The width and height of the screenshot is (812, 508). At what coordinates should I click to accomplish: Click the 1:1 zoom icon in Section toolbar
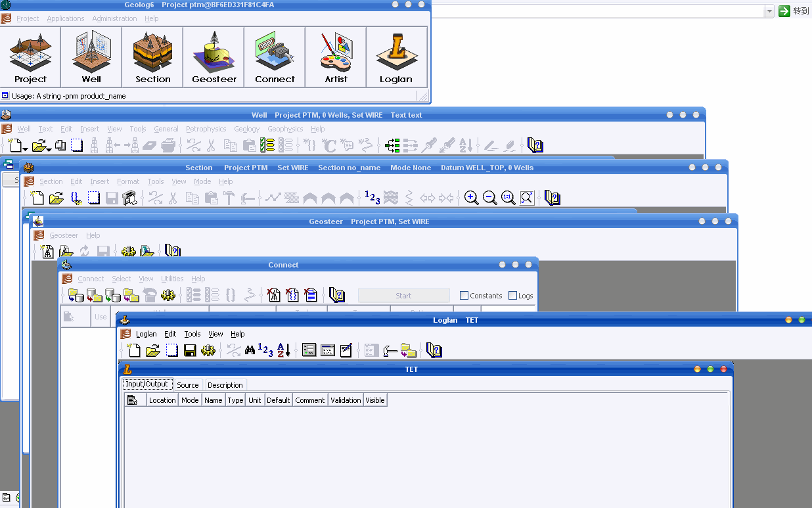[508, 198]
